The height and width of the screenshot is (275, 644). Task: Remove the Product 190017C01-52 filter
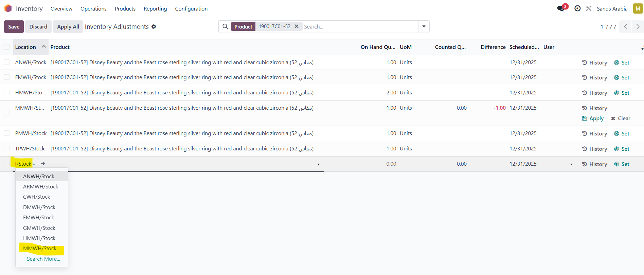pyautogui.click(x=296, y=26)
